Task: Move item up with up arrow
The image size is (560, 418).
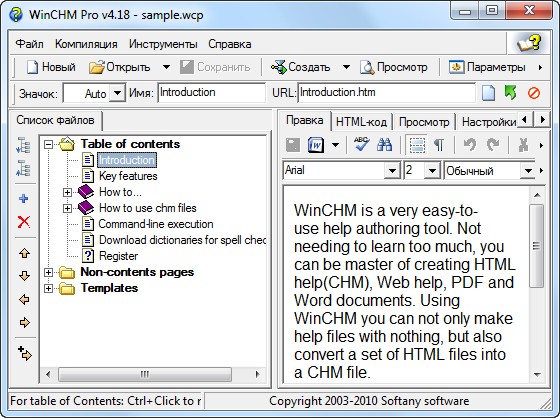Action: click(x=24, y=253)
